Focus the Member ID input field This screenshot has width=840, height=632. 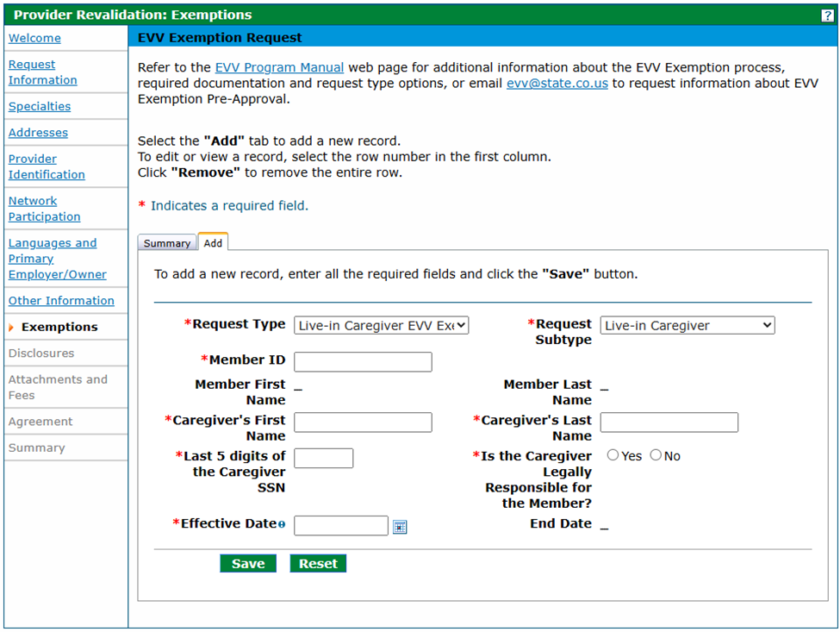(363, 362)
